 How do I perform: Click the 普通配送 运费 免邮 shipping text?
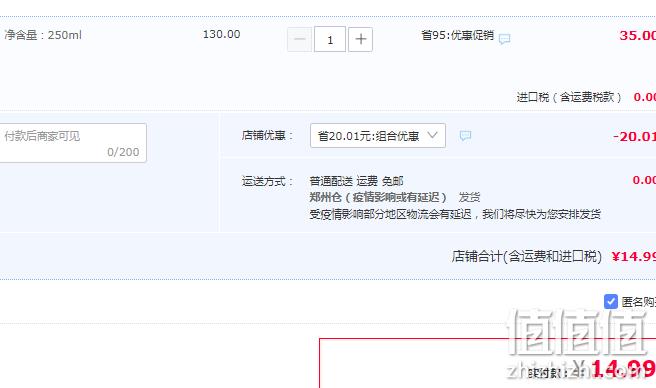click(x=356, y=181)
